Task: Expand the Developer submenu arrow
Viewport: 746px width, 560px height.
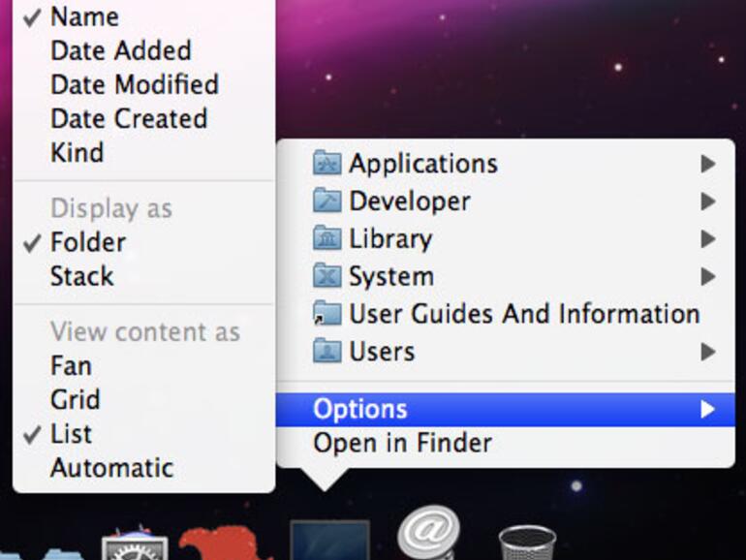Action: coord(708,202)
